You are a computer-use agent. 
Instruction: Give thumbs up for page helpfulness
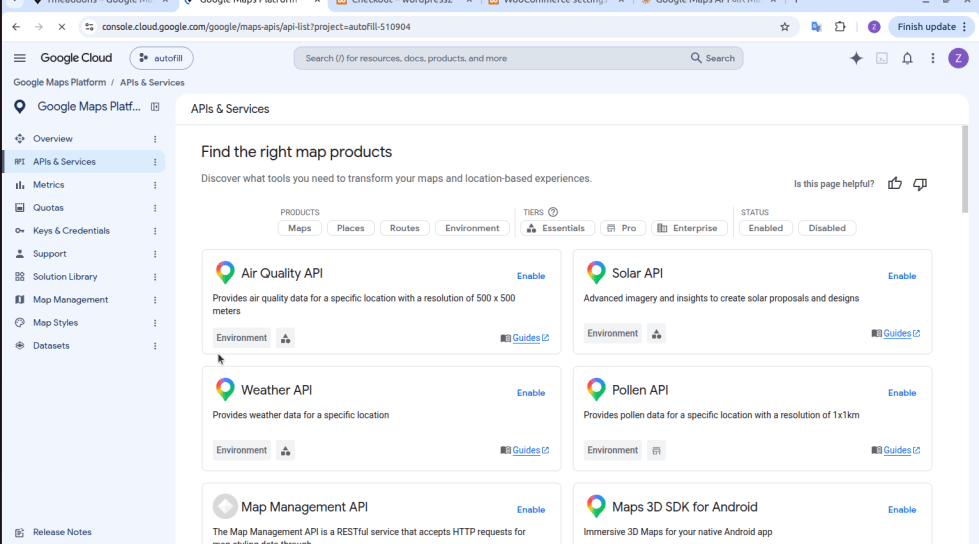[895, 184]
